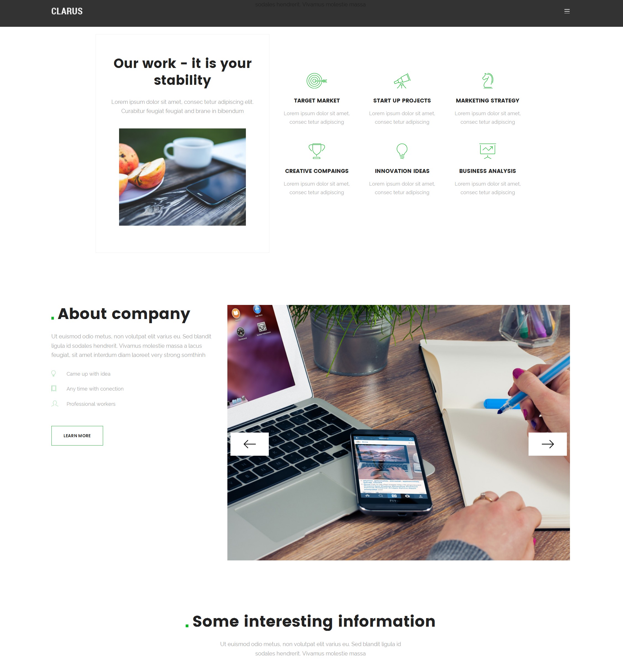
Task: Click the right arrow carousel button
Action: click(548, 444)
